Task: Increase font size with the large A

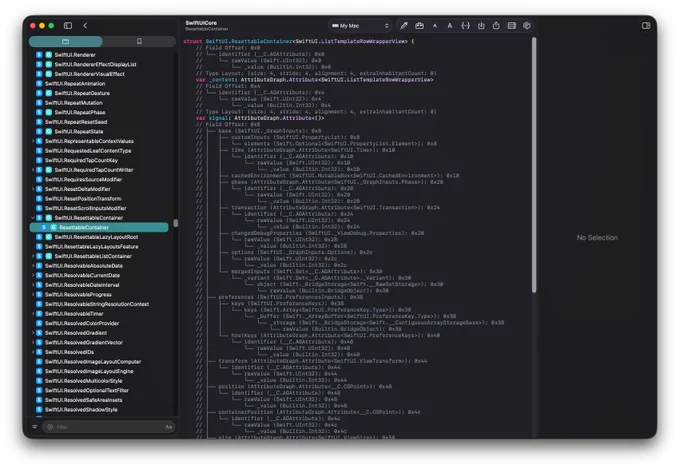Action: pos(450,26)
